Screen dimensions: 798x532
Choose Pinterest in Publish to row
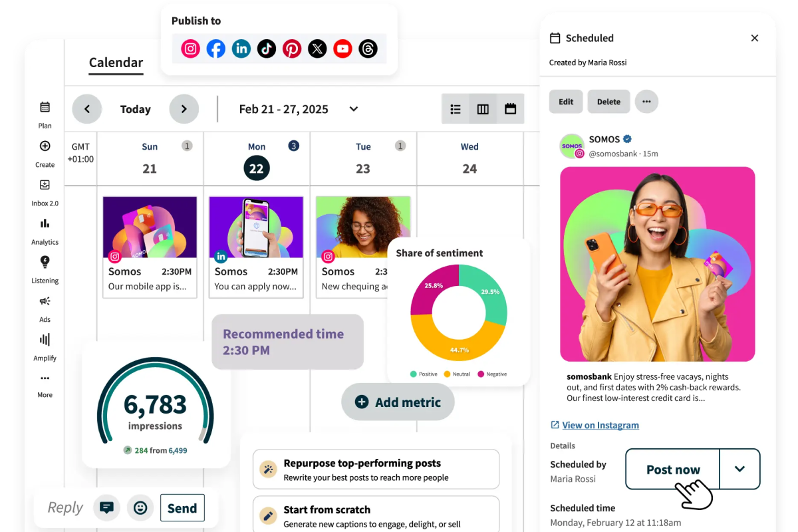[292, 49]
